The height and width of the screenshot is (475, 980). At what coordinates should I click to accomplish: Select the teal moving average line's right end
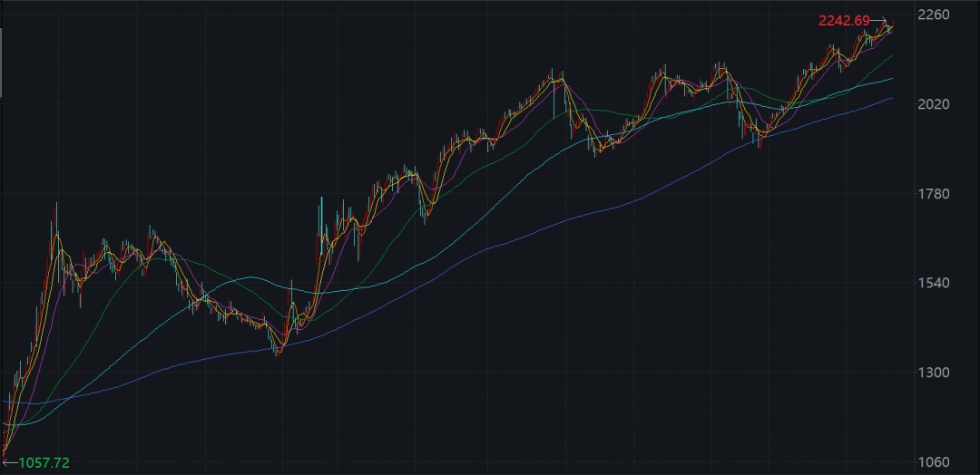891,79
